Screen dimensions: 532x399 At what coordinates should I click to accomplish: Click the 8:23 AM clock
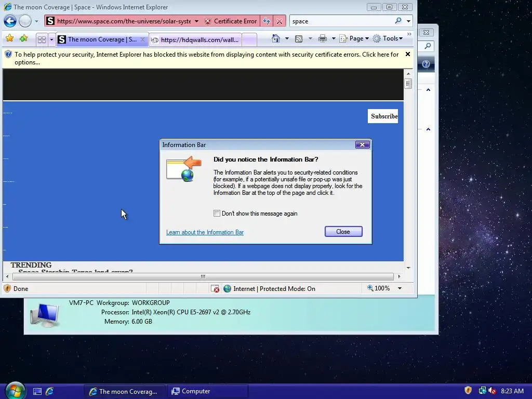point(512,391)
